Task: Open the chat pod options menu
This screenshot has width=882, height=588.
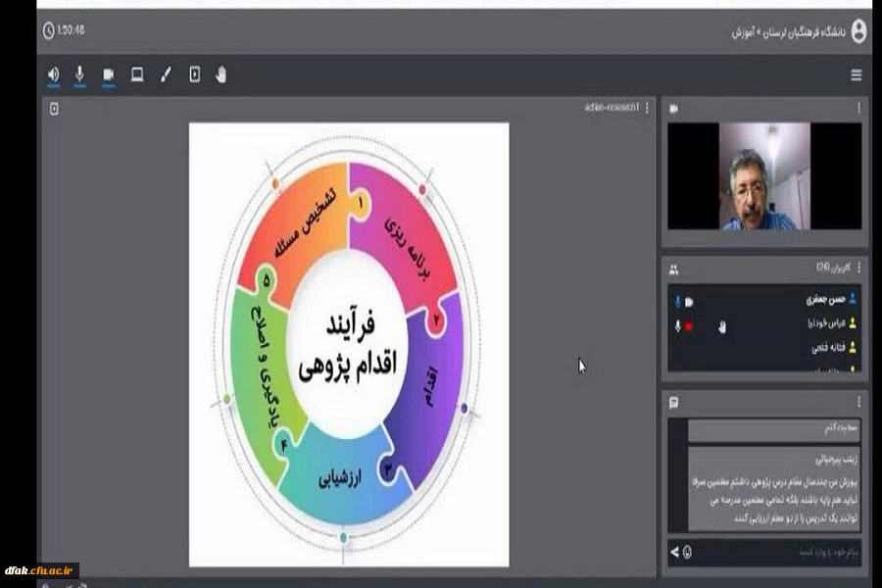Action: point(859,402)
